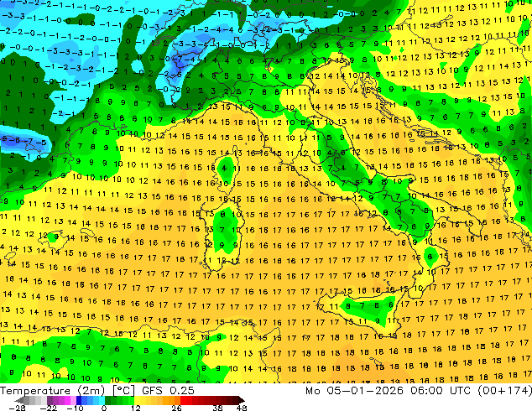Click the '38' legend value
Image resolution: width=532 pixels, height=411 pixels.
tap(218, 408)
